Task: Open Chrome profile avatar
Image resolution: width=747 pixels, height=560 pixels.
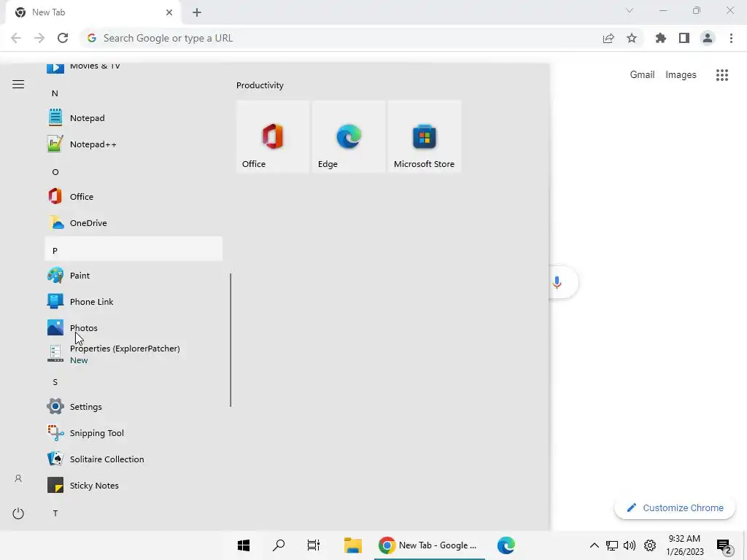Action: tap(708, 38)
